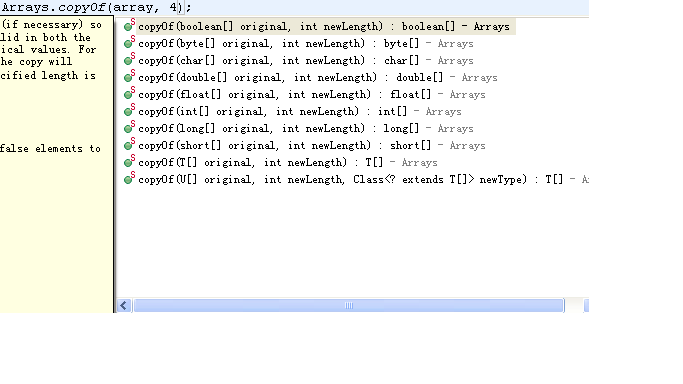Image resolution: width=683 pixels, height=384 pixels.
Task: Pick the copyOf(int[] original) completion
Action: click(x=300, y=111)
